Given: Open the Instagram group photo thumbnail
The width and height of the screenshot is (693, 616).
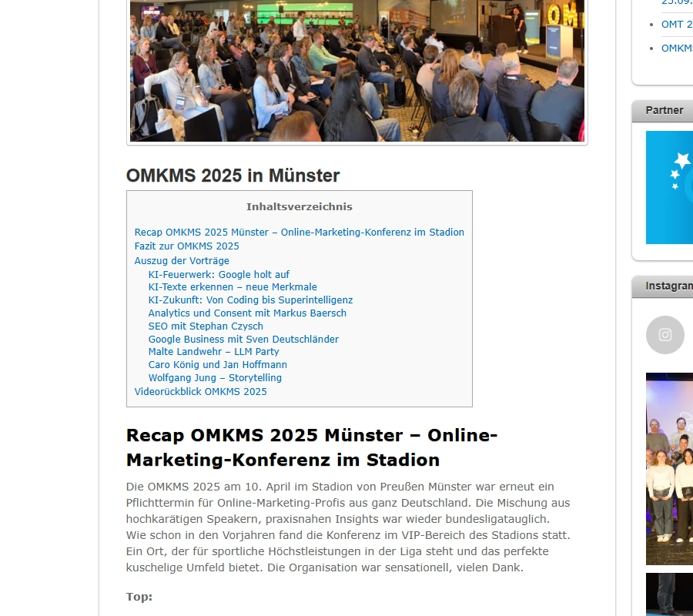Looking at the screenshot, I should [x=669, y=468].
